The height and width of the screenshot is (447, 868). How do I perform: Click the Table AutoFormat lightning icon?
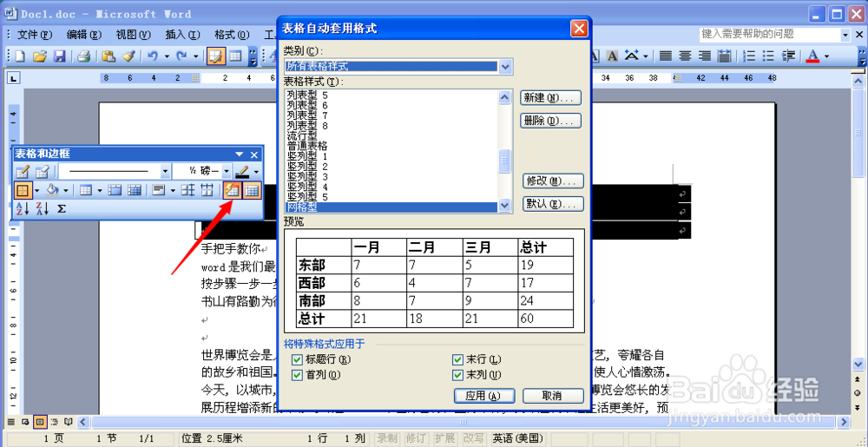coord(233,191)
